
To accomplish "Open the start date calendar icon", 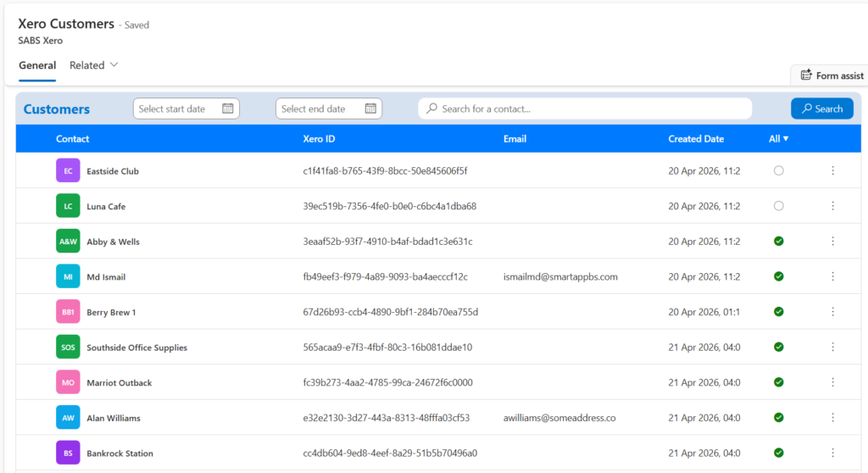I will [227, 109].
